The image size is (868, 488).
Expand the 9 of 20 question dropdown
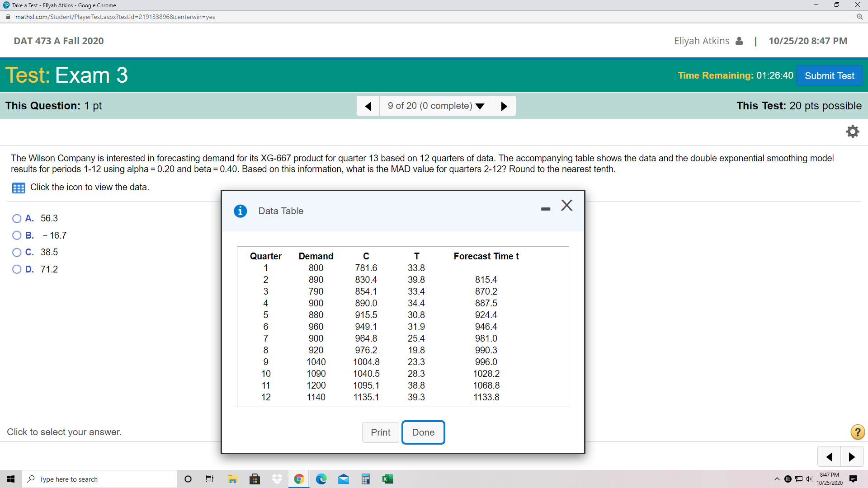[x=436, y=106]
